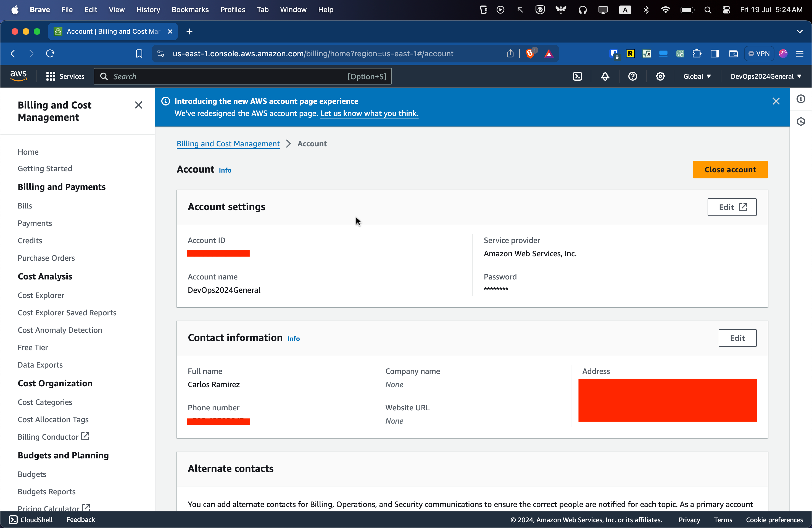Screen dimensions: 812x528
Task: Open CloudShell icon in AWS top navigation
Action: coord(577,76)
